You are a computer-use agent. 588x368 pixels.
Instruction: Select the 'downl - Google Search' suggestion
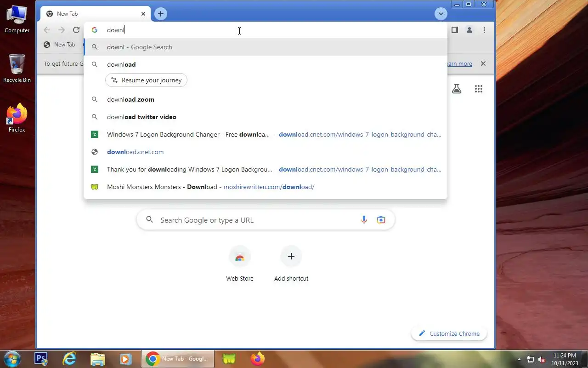266,47
